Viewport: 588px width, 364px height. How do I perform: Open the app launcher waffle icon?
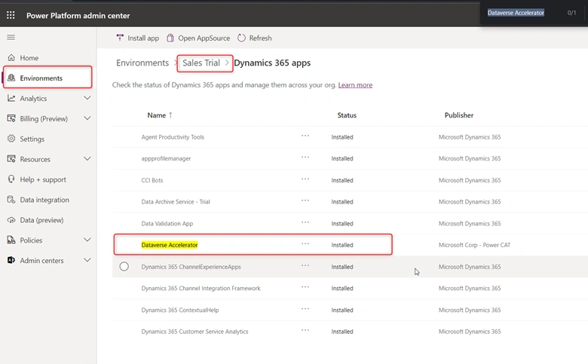pyautogui.click(x=11, y=15)
